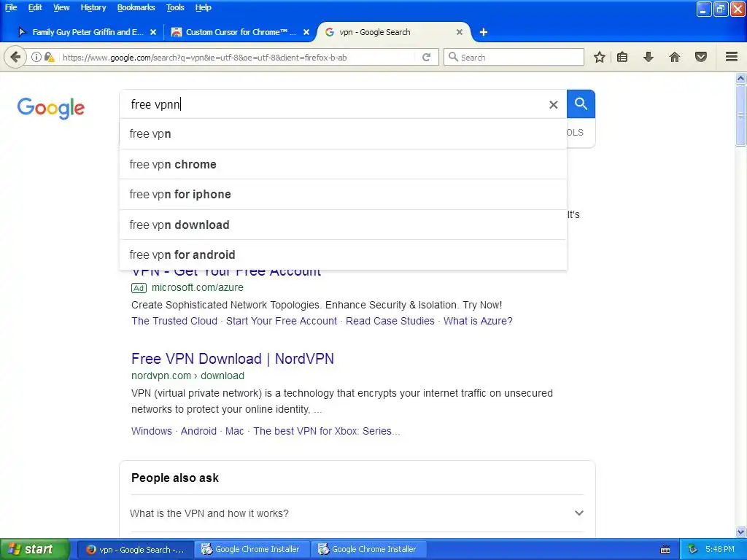Viewport: 747px width, 560px height.
Task: Click the 'People also ask' heading
Action: [x=175, y=478]
